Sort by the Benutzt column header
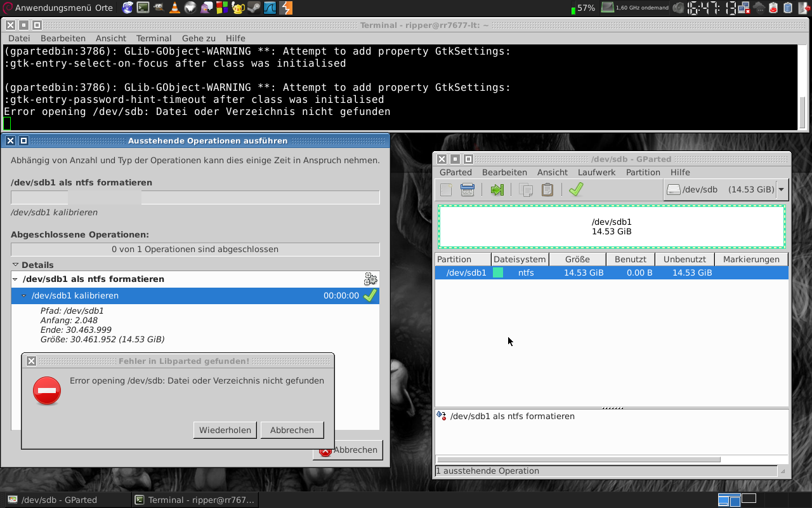812x508 pixels. [631, 259]
